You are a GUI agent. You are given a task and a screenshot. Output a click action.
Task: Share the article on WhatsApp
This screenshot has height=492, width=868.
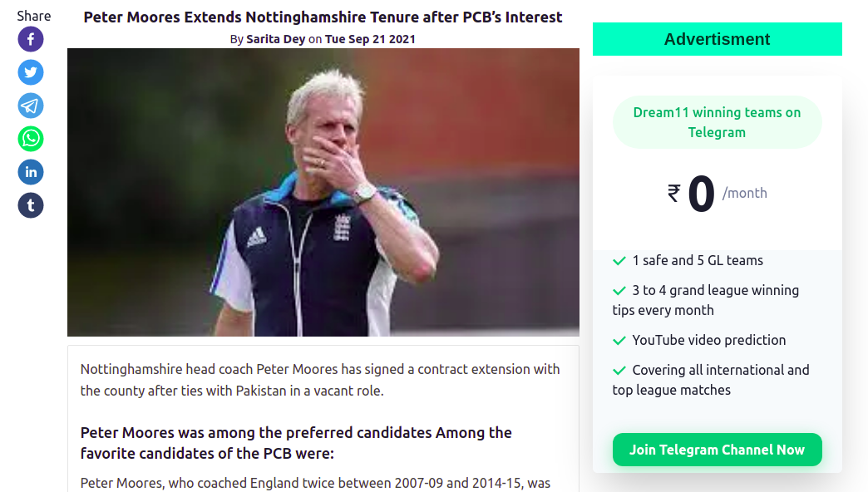pos(31,139)
